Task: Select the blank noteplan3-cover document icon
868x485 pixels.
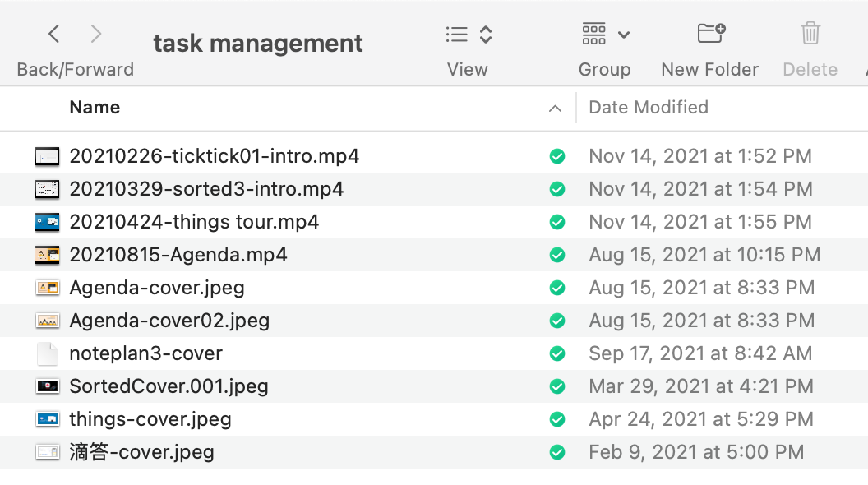Action: coord(47,353)
